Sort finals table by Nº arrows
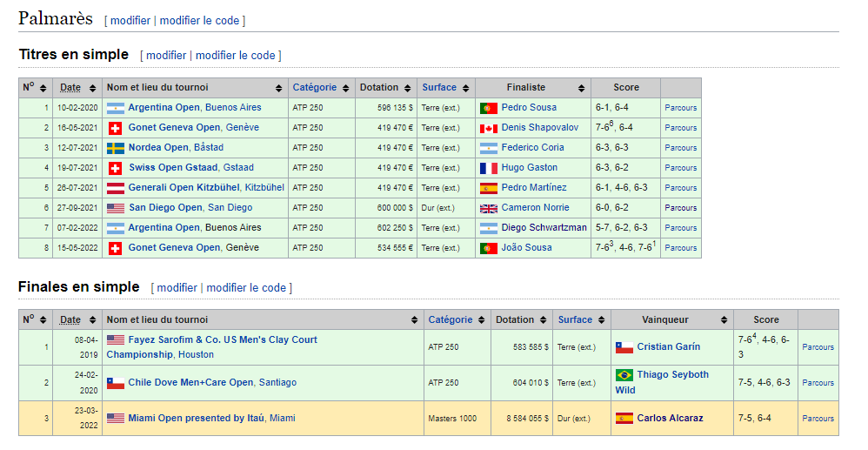Image resolution: width=868 pixels, height=450 pixels. click(43, 320)
